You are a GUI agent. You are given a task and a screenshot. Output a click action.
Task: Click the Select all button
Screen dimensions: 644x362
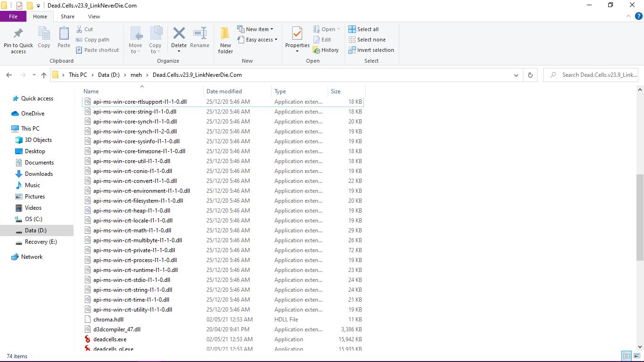tap(363, 29)
